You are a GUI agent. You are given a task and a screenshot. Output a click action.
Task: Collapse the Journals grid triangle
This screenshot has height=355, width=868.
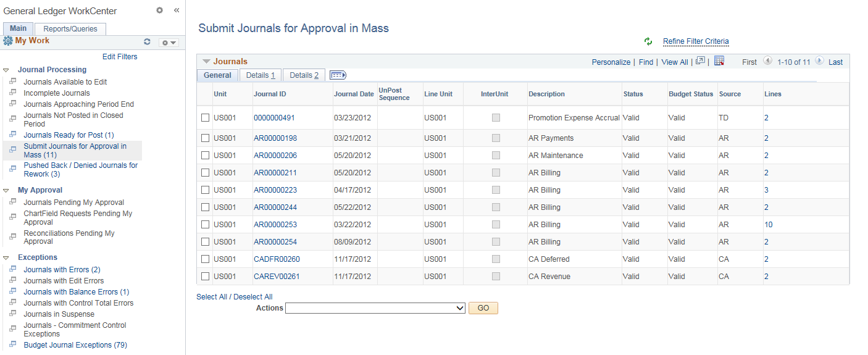tap(206, 62)
